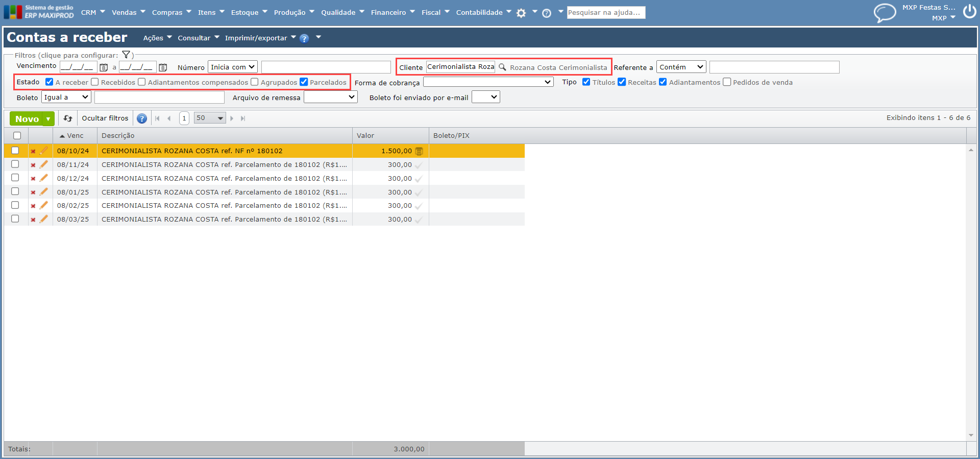Check the Pedidos de venda checkbox

pos(727,82)
